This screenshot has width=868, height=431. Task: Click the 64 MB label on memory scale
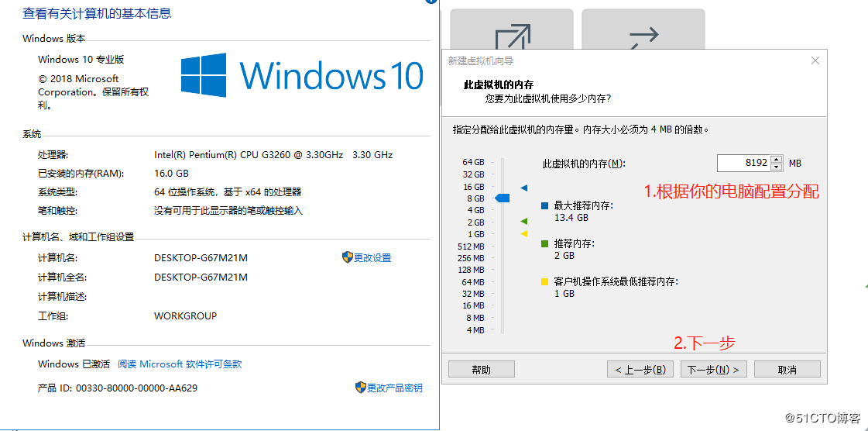coord(473,282)
